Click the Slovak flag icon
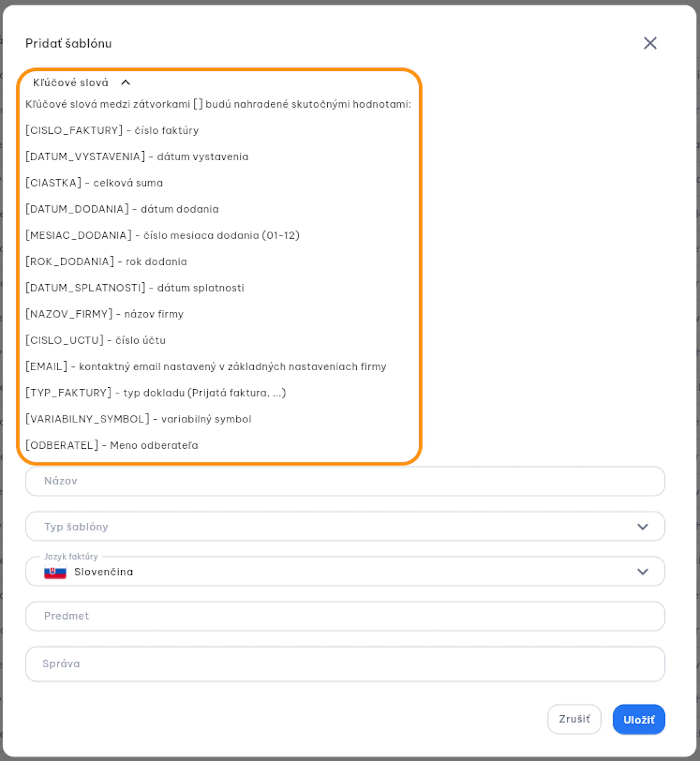Viewport: 700px width, 761px height. pyautogui.click(x=55, y=572)
